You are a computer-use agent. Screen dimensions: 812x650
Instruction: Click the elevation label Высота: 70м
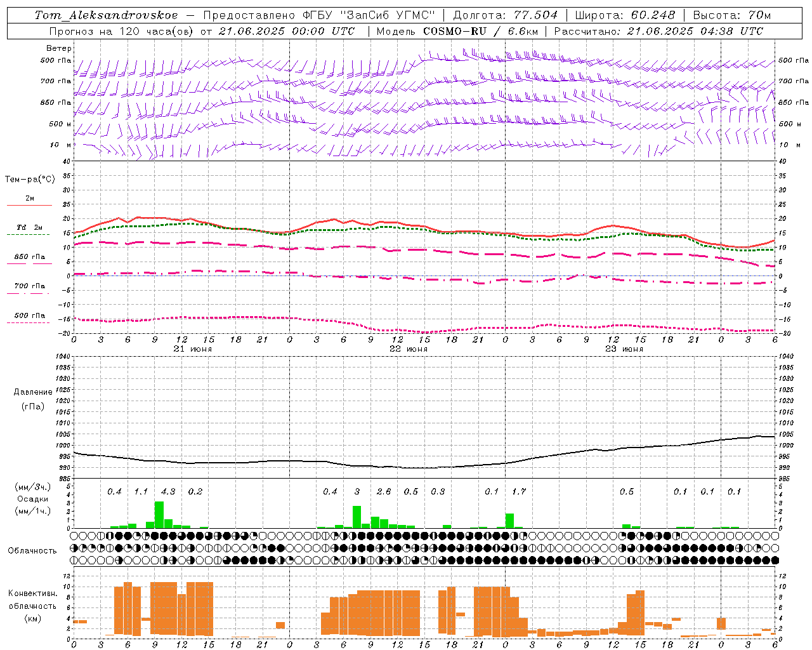[x=731, y=15]
